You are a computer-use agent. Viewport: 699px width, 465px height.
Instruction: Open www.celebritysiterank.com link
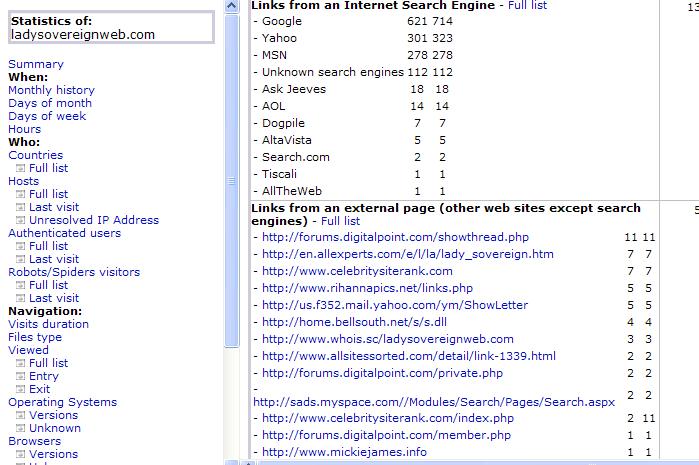point(358,271)
